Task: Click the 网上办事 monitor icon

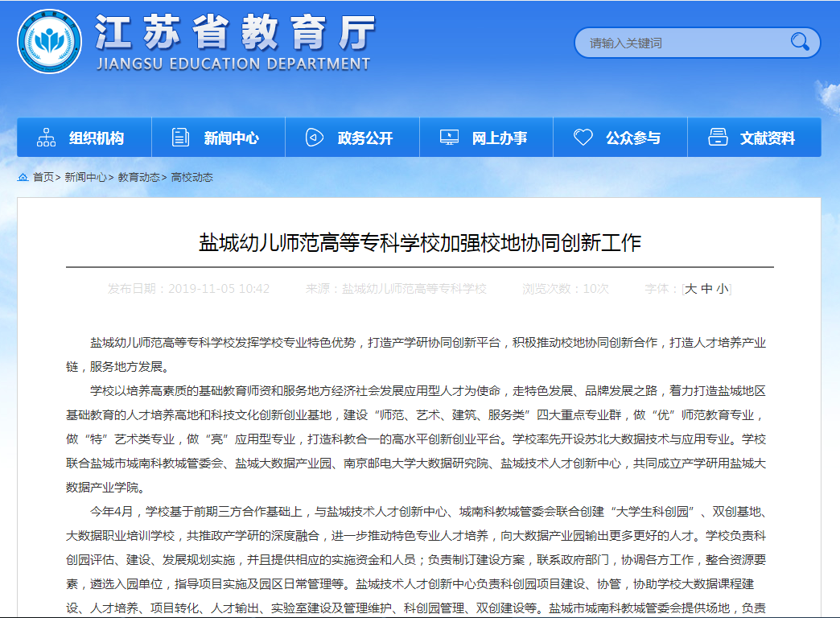Action: click(449, 138)
